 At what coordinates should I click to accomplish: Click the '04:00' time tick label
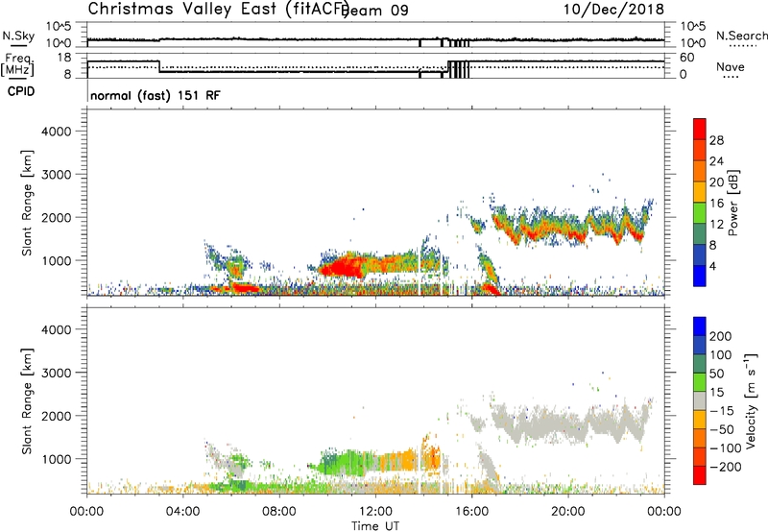182,512
